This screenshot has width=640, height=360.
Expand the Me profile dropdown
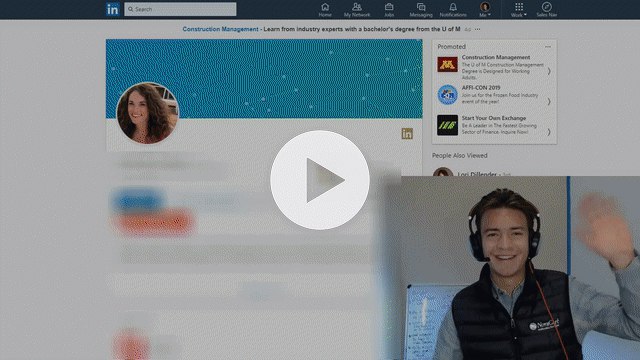[485, 9]
